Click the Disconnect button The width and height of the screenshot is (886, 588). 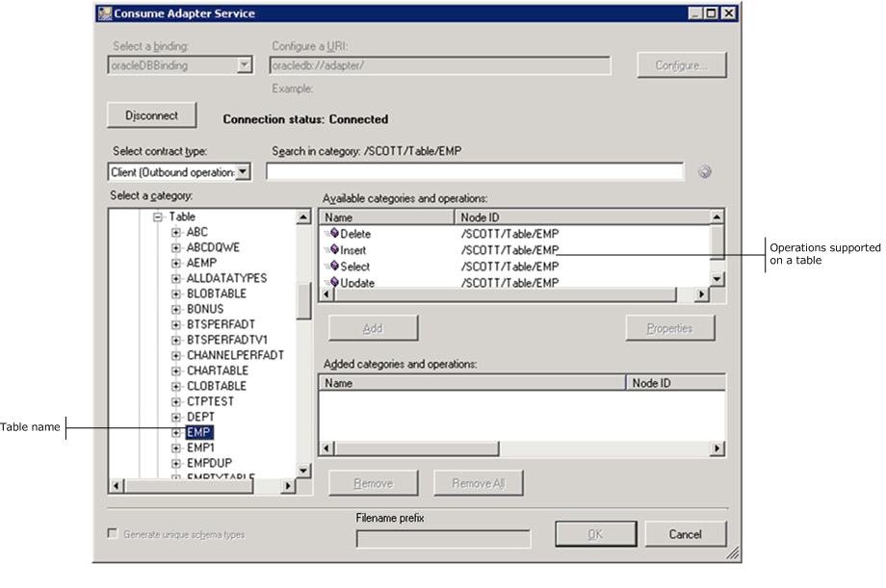point(151,115)
